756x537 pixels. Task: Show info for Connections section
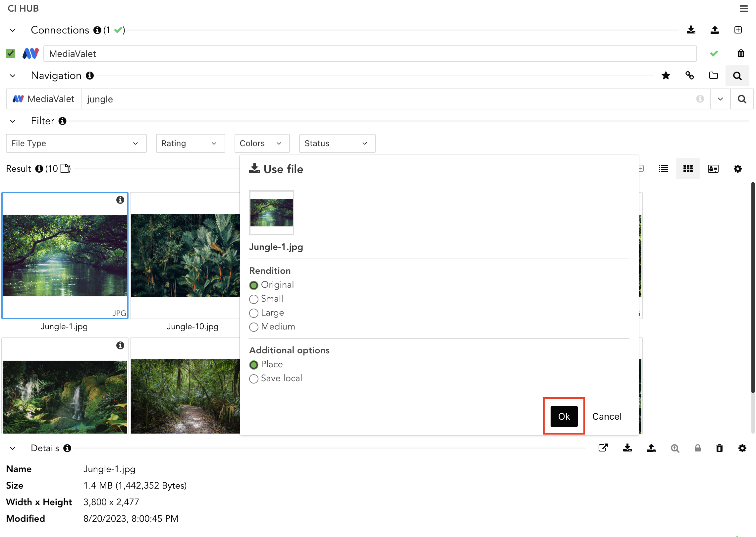pyautogui.click(x=97, y=30)
